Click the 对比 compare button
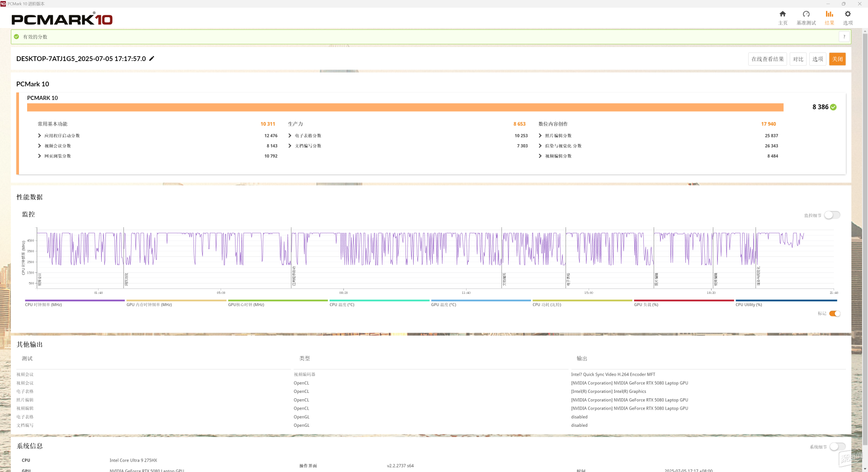Image resolution: width=868 pixels, height=472 pixels. (x=798, y=59)
